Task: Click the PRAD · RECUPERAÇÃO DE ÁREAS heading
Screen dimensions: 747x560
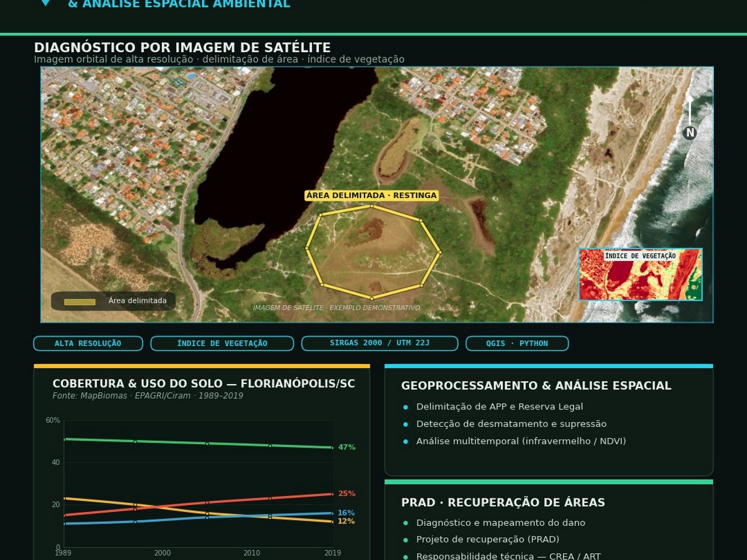Action: point(503,502)
